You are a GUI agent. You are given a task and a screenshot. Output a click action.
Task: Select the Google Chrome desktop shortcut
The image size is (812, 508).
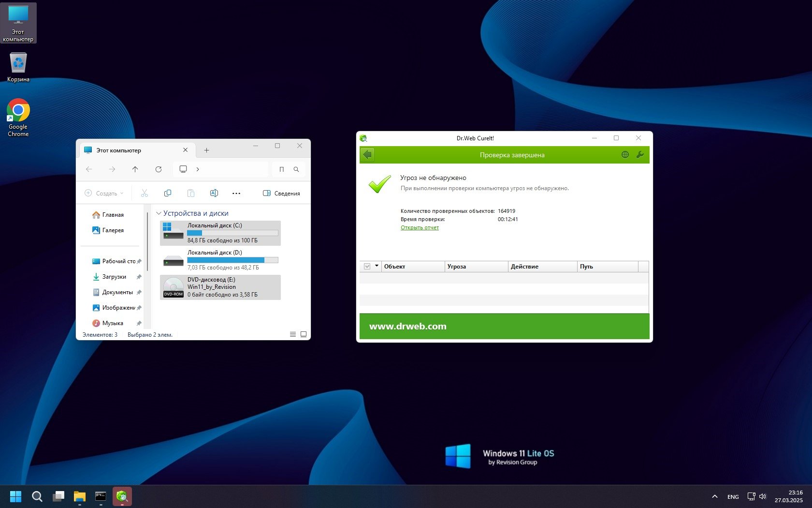tap(18, 118)
